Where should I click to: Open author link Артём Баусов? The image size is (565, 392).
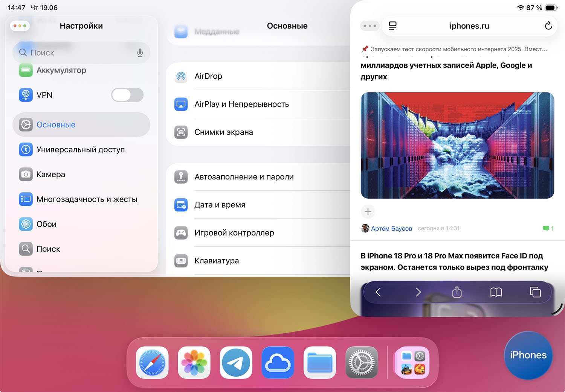pos(391,228)
